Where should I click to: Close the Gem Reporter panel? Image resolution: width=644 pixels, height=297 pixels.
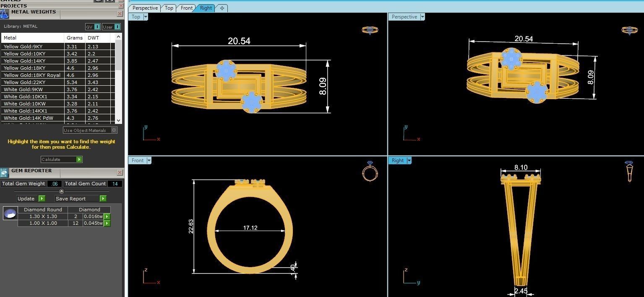tap(120, 173)
